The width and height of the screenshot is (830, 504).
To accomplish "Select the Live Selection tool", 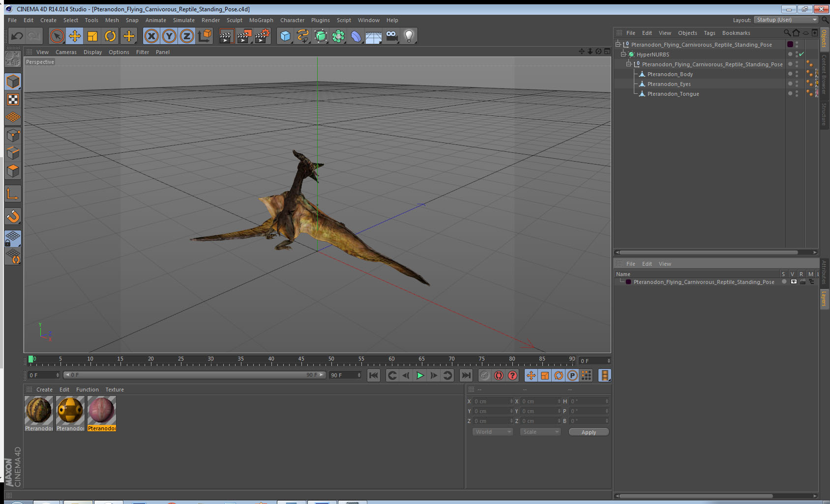I will pos(57,36).
